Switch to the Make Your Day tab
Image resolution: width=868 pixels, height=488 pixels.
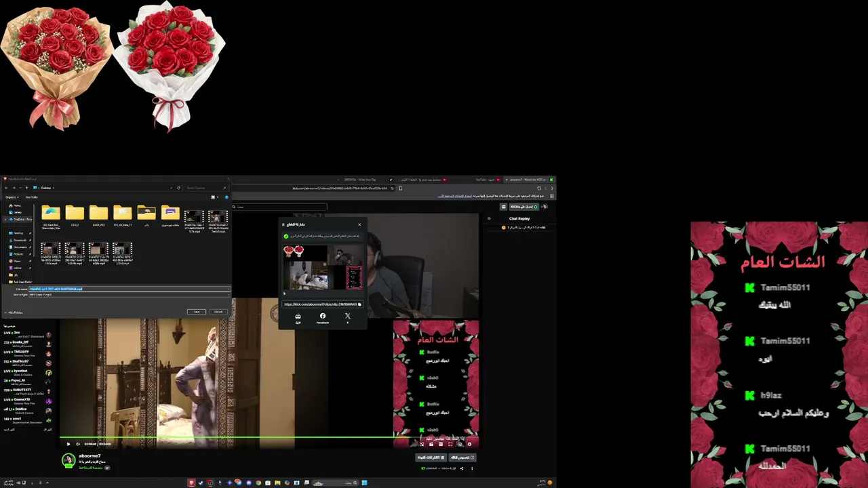pyautogui.click(x=360, y=180)
